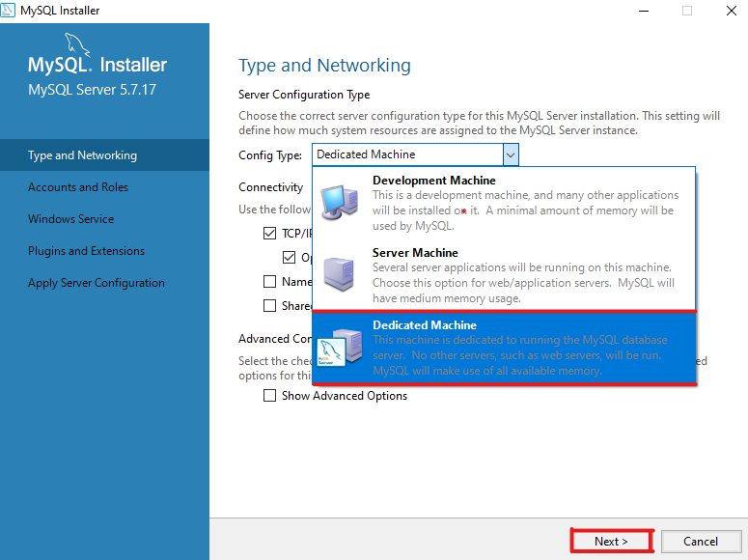Enable the Shared Memory checkbox
The image size is (748, 560).
pos(269,305)
